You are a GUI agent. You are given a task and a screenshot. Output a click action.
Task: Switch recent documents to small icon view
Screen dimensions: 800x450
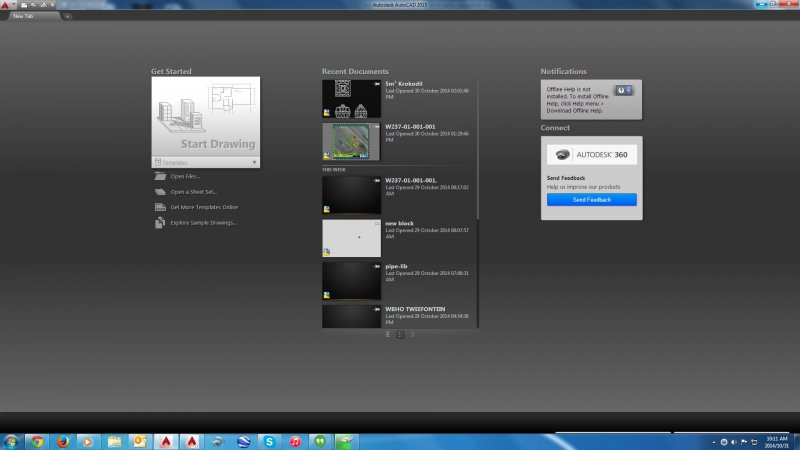click(x=388, y=335)
